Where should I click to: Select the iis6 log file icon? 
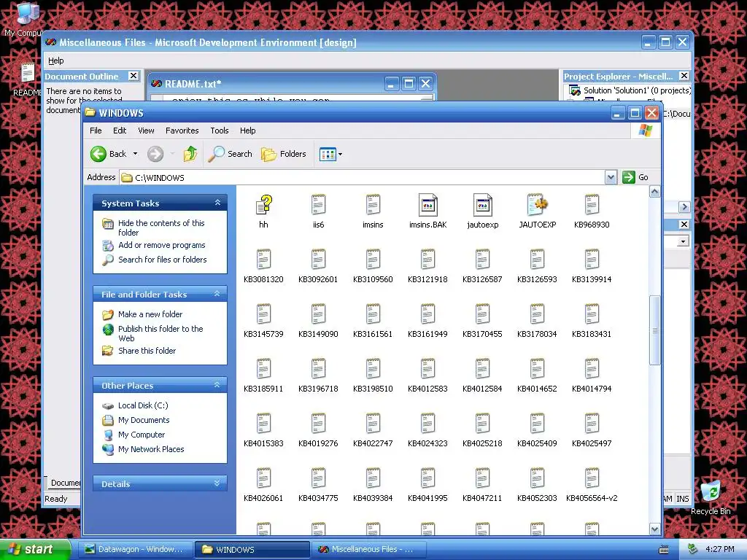318,205
